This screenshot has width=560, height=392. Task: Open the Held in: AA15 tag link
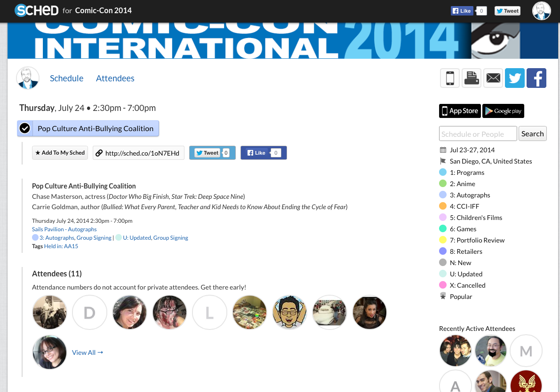pos(61,246)
